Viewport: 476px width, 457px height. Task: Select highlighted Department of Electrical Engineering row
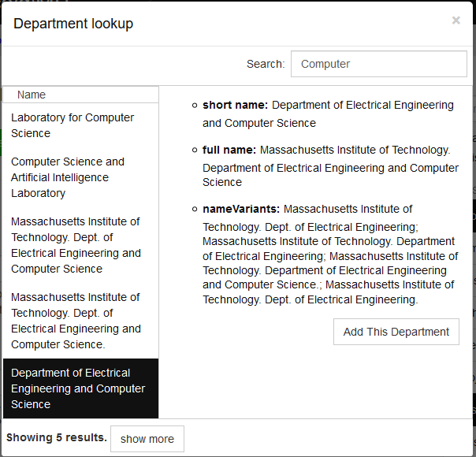coord(80,388)
